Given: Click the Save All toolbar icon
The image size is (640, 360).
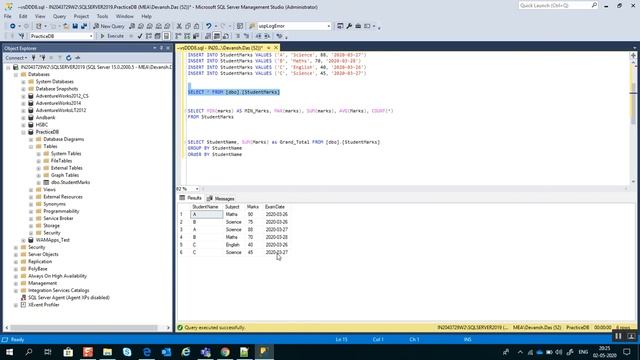Looking at the screenshot, I should point(84,26).
